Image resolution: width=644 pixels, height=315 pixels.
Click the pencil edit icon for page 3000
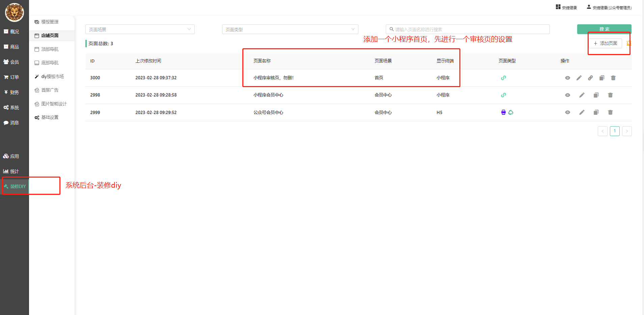click(579, 78)
